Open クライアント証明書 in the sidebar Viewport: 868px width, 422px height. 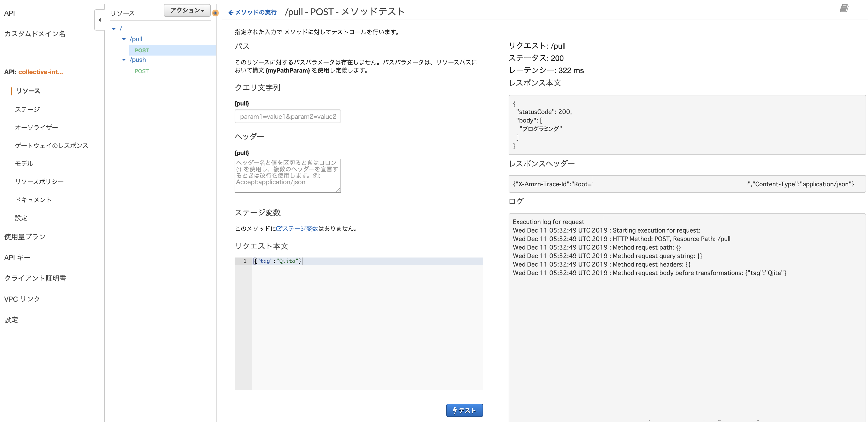coord(35,279)
